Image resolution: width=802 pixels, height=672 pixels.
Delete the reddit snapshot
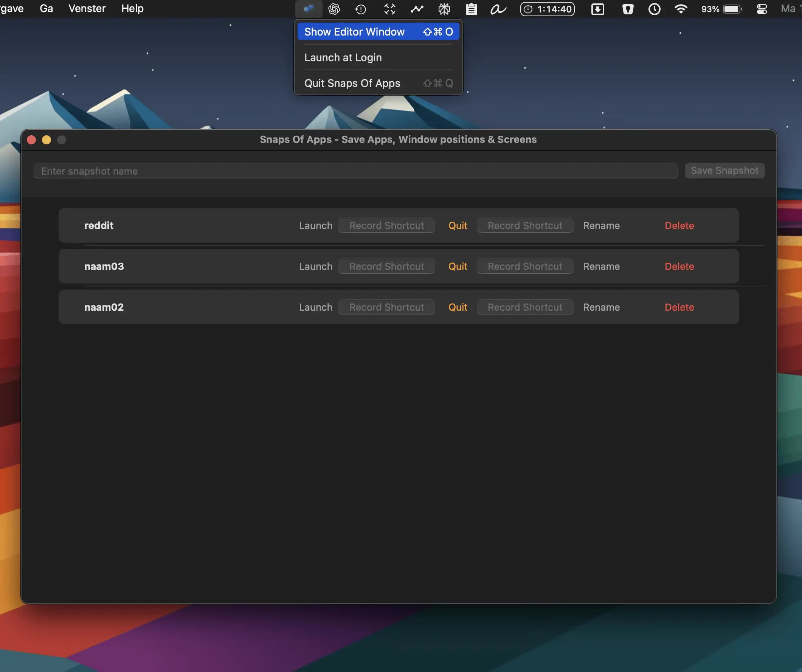[x=679, y=225]
